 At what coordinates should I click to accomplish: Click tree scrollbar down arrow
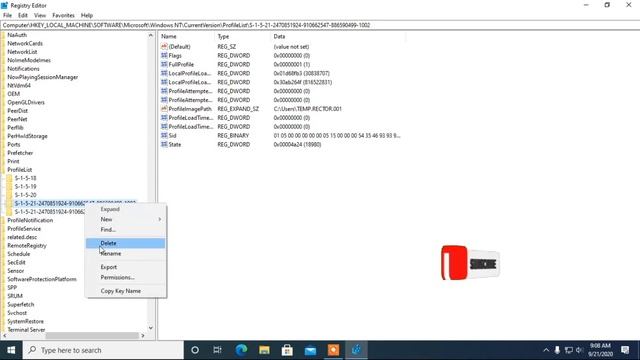coord(151,328)
